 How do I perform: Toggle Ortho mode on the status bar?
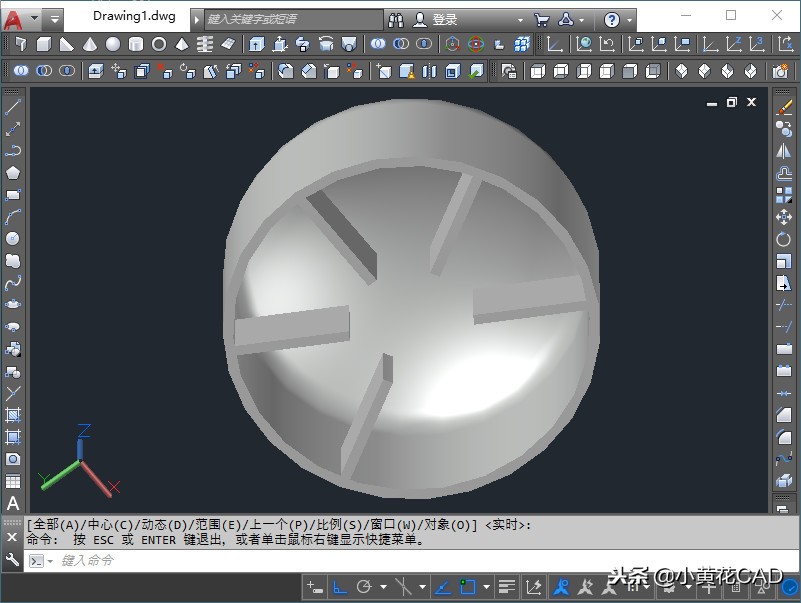342,586
